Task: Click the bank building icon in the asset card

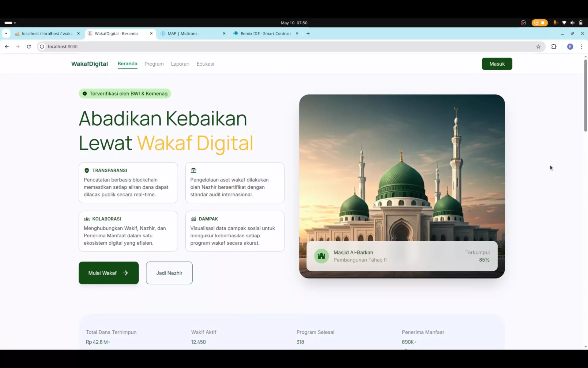Action: point(194,170)
